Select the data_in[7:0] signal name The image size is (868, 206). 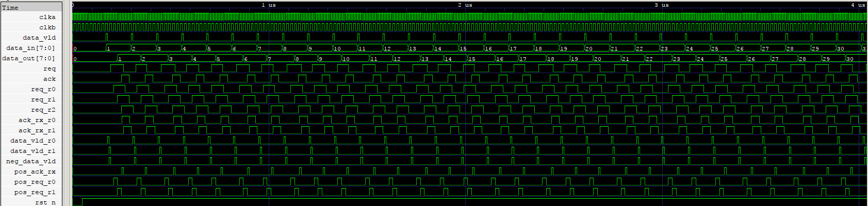(30, 48)
